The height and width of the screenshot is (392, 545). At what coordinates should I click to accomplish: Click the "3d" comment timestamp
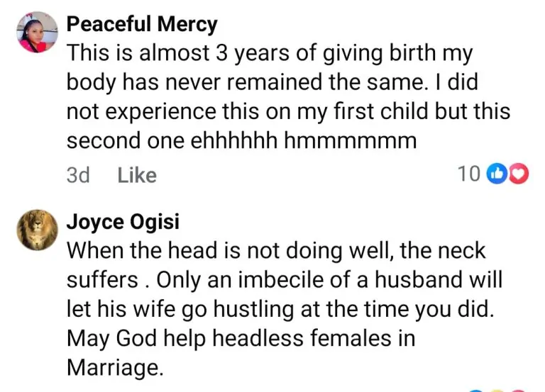[78, 174]
